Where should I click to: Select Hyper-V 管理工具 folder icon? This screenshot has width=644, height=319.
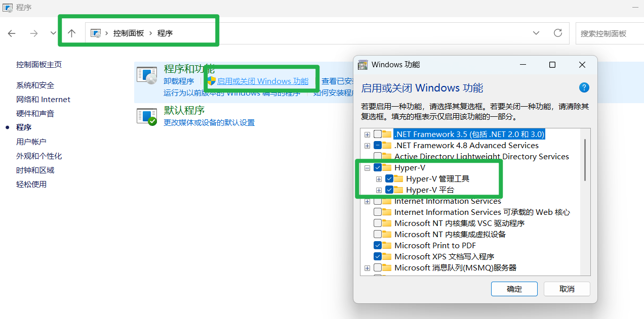click(399, 179)
